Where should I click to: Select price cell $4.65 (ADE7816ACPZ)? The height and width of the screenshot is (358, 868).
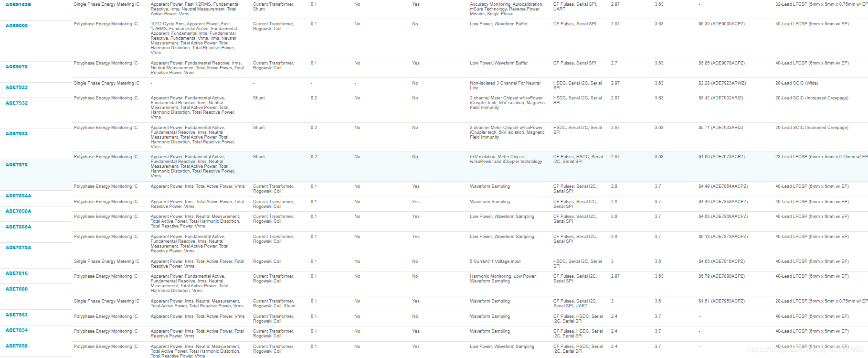click(x=721, y=261)
